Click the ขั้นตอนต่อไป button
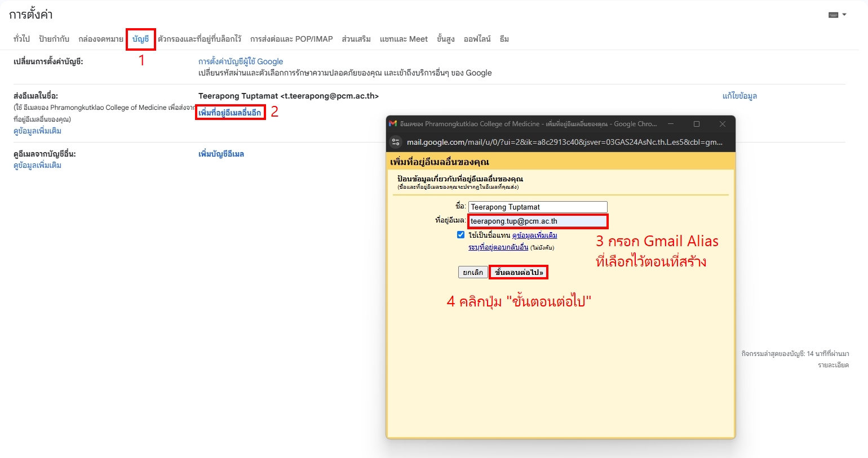Viewport: 868px width, 458px height. tap(519, 273)
